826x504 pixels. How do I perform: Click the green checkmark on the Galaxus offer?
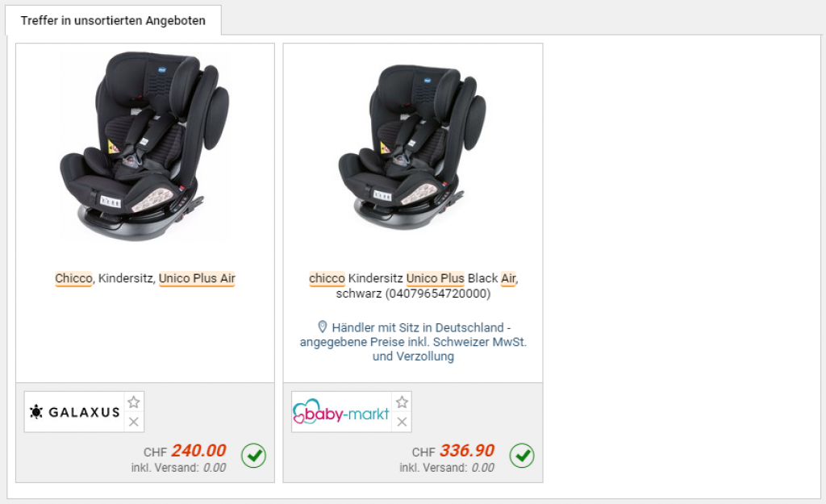(x=253, y=456)
